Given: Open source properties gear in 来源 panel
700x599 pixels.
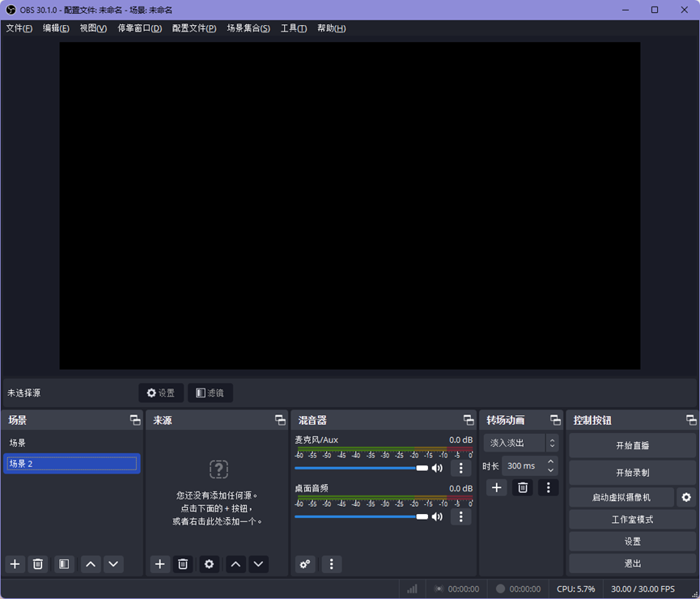Looking at the screenshot, I should [x=209, y=564].
